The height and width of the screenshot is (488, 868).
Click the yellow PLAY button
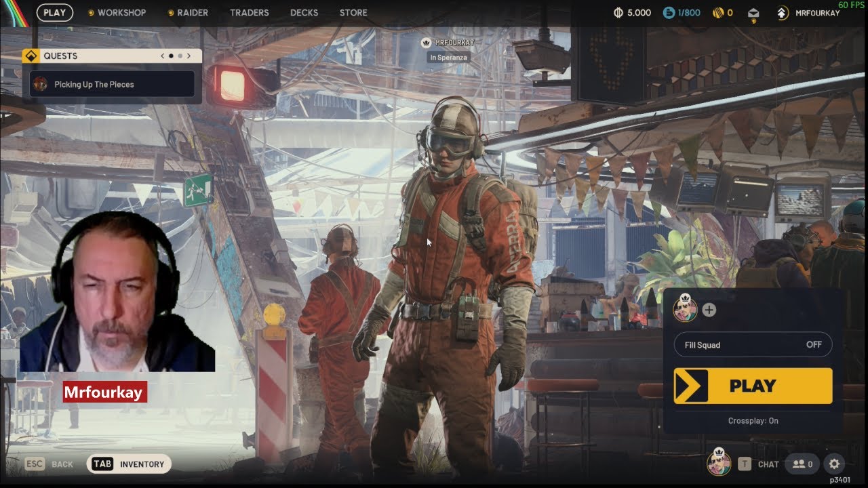tap(753, 386)
